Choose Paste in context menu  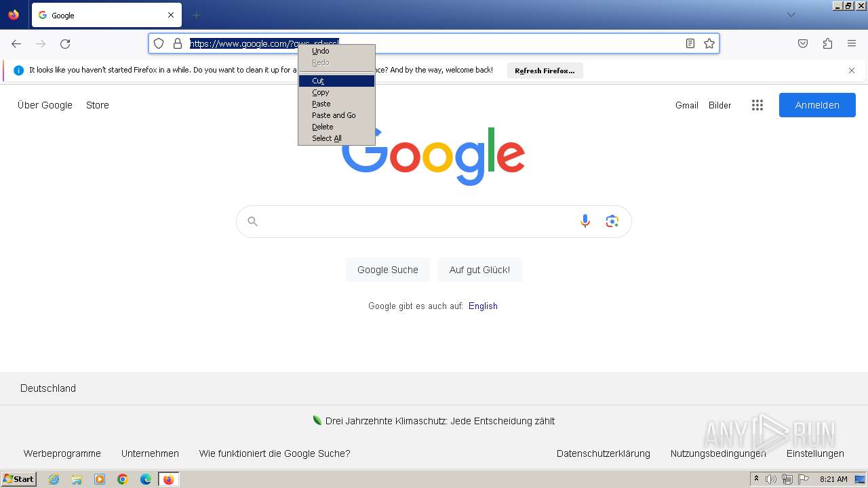click(336, 104)
